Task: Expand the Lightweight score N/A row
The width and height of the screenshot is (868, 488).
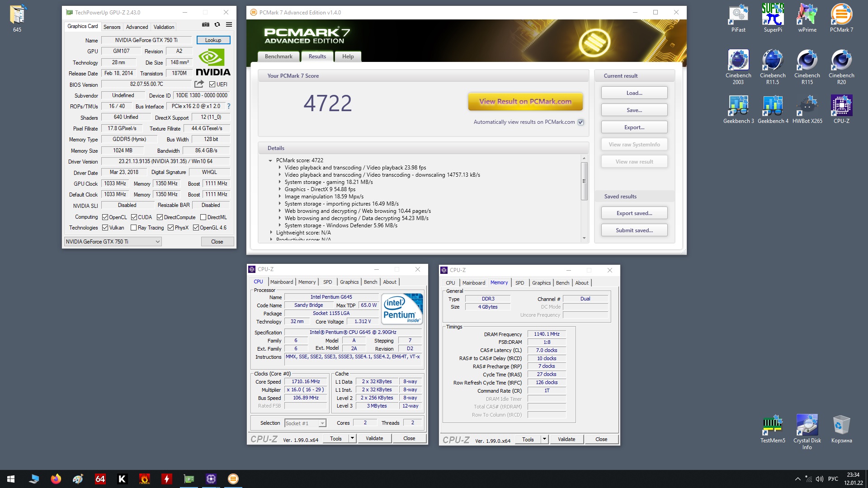Action: 271,233
